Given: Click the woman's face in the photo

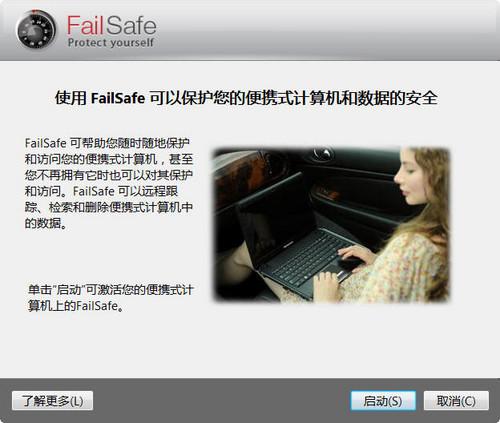Looking at the screenshot, I should click(409, 178).
